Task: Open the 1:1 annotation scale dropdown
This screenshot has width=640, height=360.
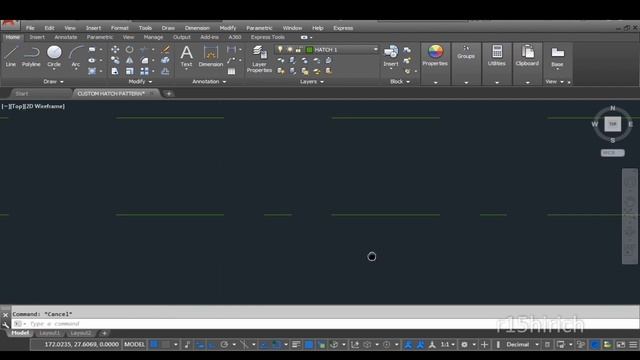Action: click(x=447, y=345)
